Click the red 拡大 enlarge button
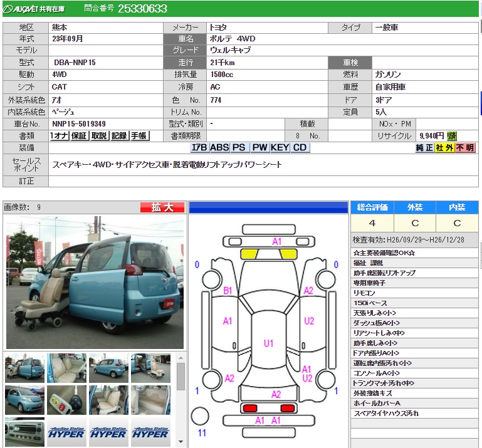Image resolution: width=482 pixels, height=448 pixels. pyautogui.click(x=162, y=207)
